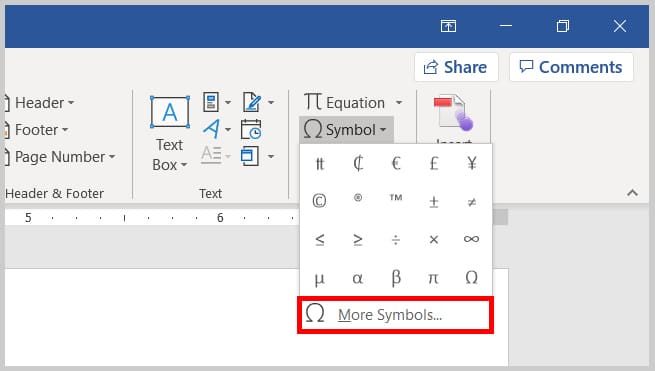655x371 pixels.
Task: Insert the euro sign
Action: click(396, 163)
